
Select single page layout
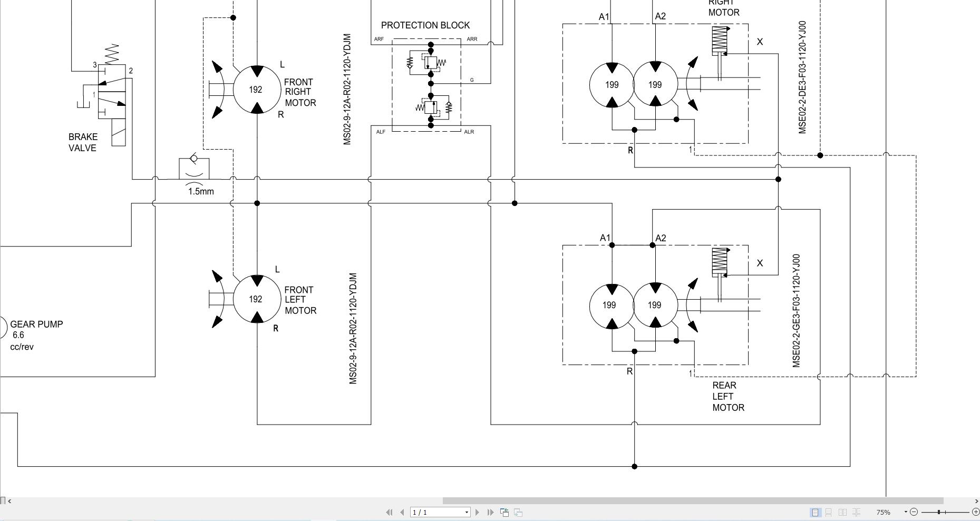tap(815, 512)
